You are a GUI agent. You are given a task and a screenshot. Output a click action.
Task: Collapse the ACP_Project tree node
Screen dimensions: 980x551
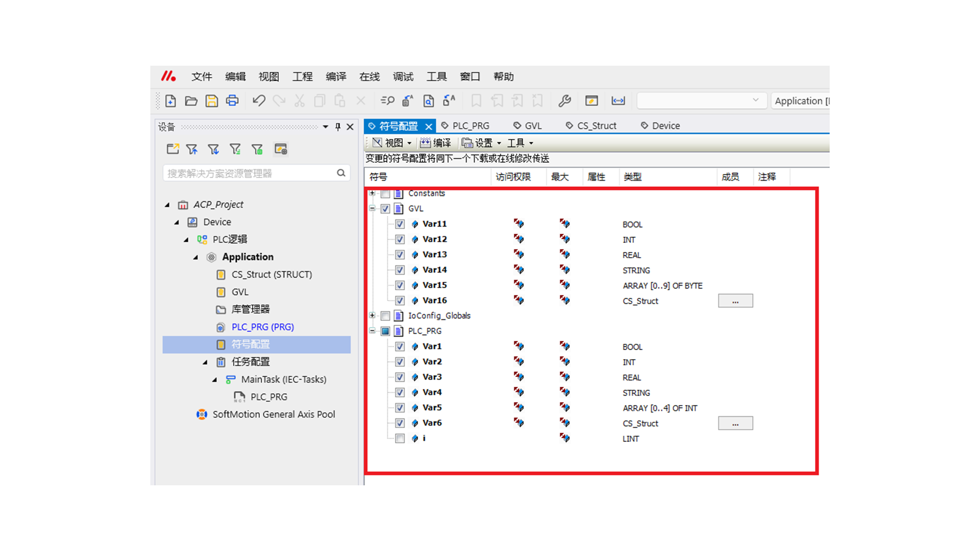click(167, 205)
